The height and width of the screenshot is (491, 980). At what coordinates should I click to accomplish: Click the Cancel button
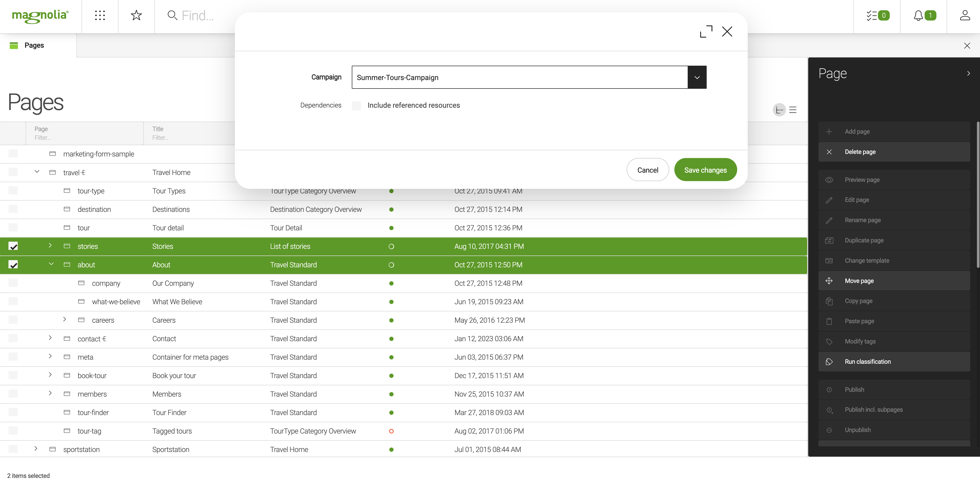(x=647, y=170)
